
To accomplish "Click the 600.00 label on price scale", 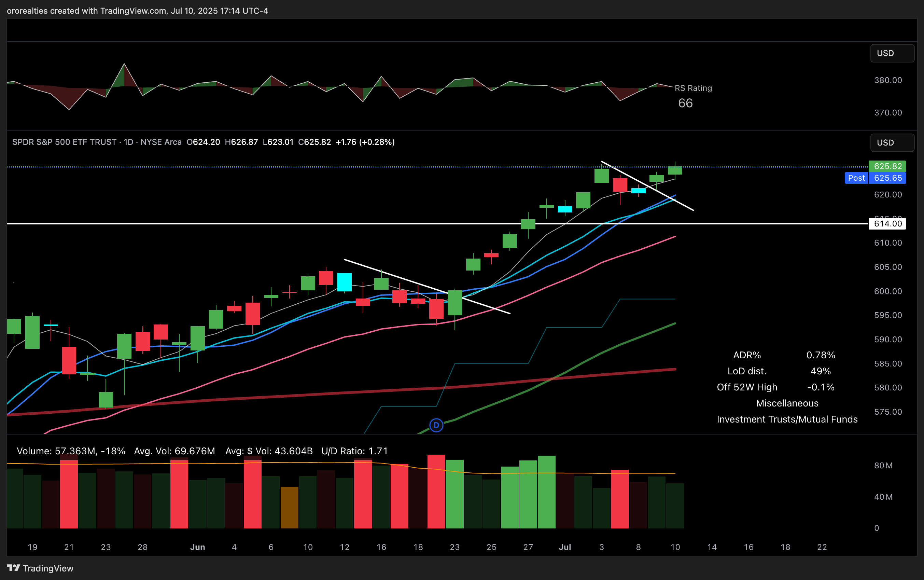I will coord(888,291).
